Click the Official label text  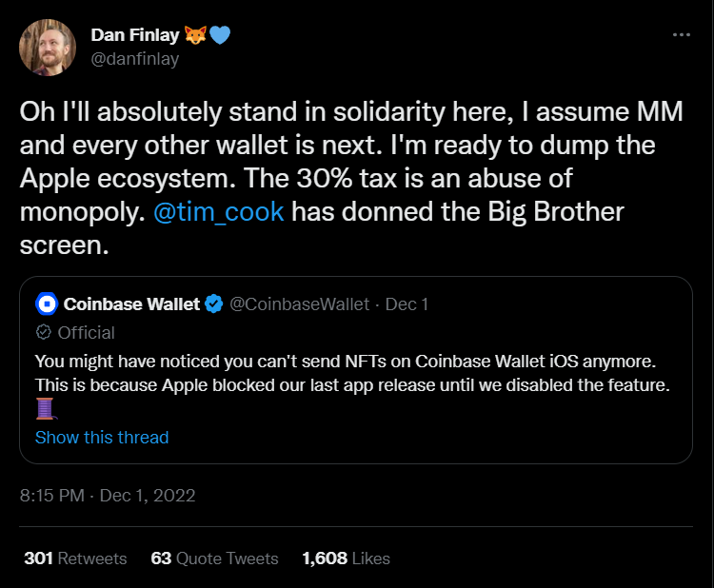click(86, 333)
